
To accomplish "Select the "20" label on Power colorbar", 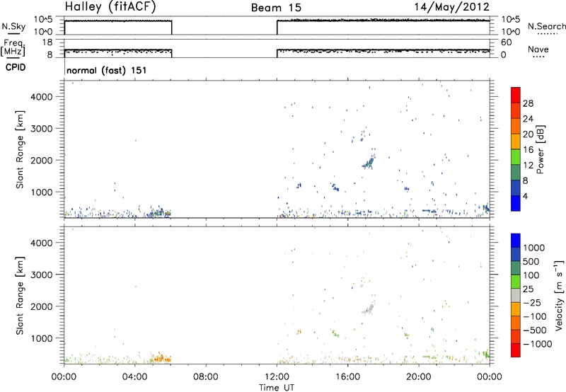I will (x=528, y=134).
